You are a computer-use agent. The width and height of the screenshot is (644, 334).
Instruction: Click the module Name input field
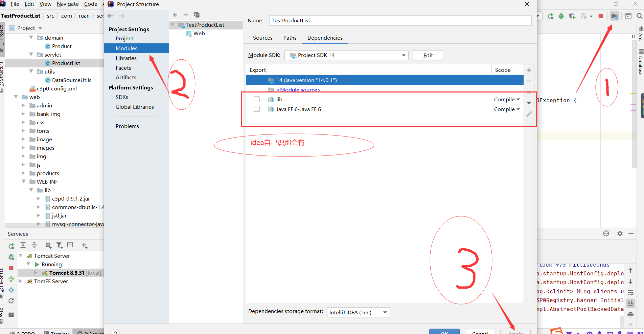pos(400,20)
